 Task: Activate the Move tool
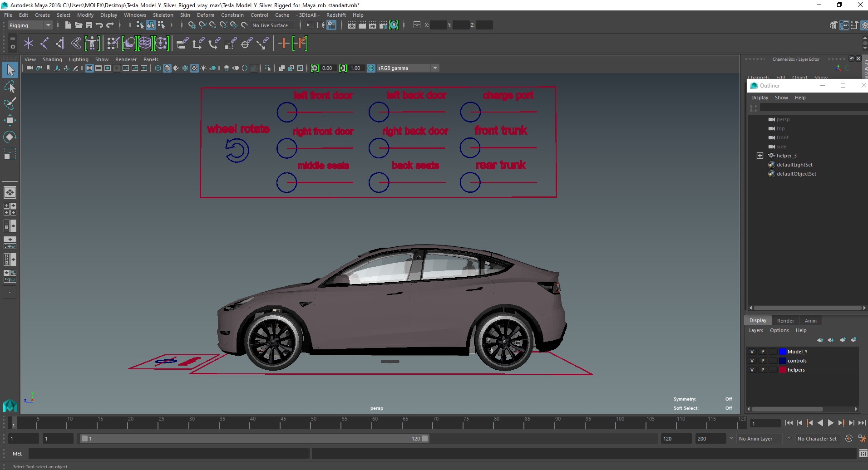pyautogui.click(x=10, y=120)
